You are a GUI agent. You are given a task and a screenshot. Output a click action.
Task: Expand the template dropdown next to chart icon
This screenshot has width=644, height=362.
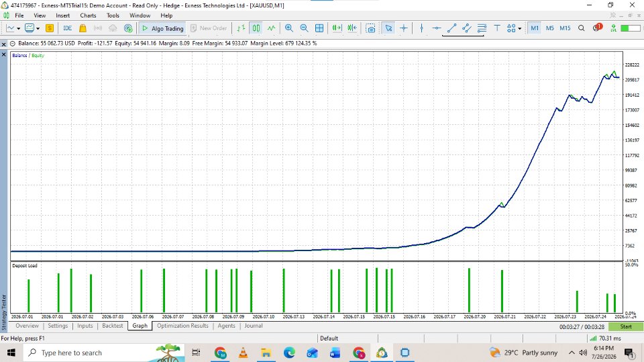(x=38, y=28)
